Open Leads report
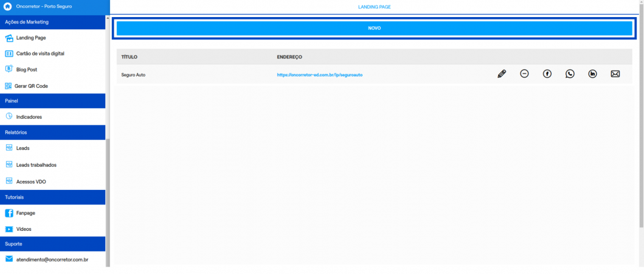The height and width of the screenshot is (274, 644). (23, 148)
